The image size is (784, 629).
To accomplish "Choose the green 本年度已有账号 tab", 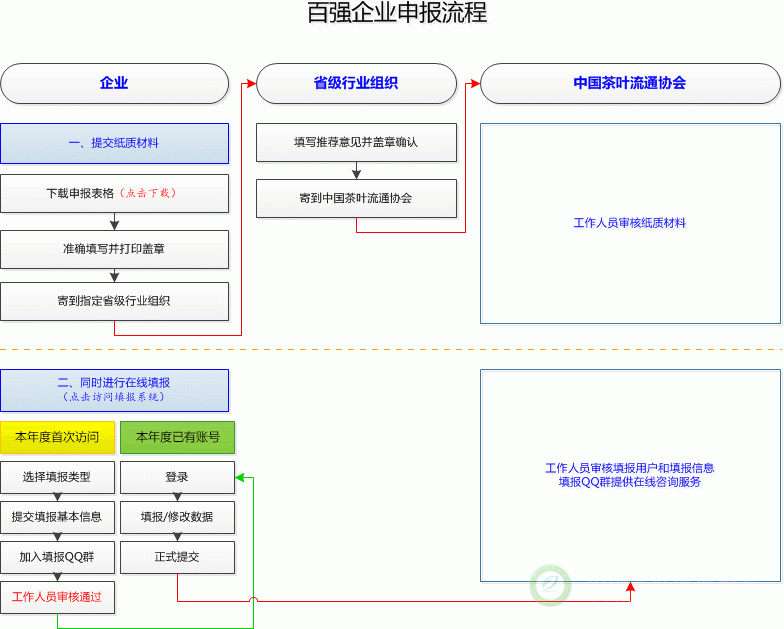I will 177,437.
